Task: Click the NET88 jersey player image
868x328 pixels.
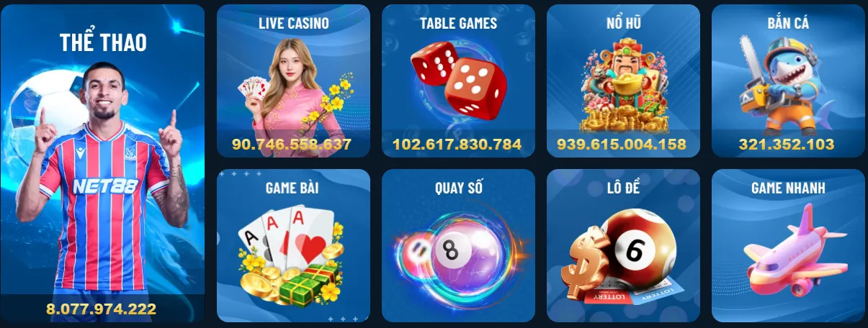Action: 101,180
